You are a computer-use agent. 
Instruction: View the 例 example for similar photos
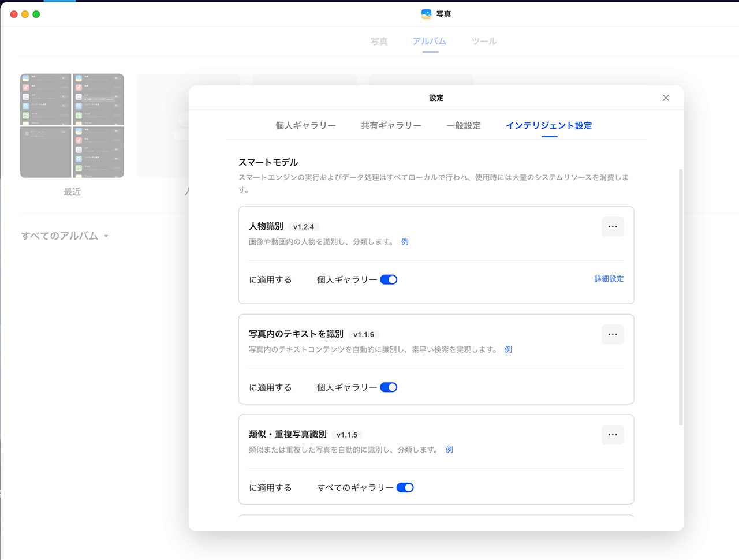pos(449,450)
